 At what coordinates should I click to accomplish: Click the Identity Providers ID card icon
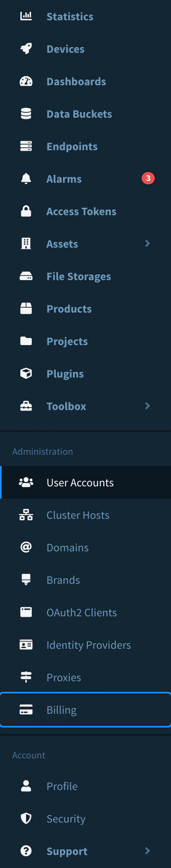click(x=26, y=645)
